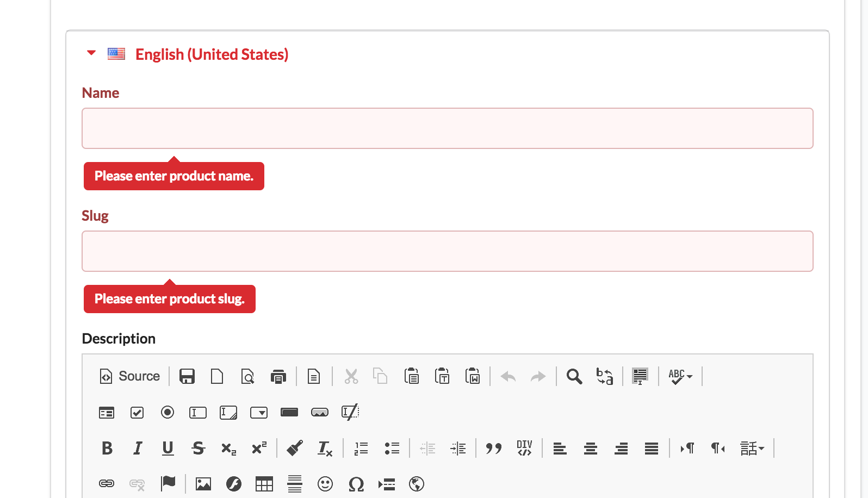
Task: Insert a Textarea form element
Action: coord(228,413)
